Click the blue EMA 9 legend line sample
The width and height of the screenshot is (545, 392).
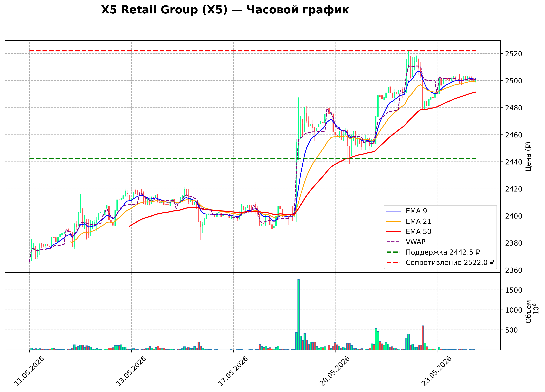coord(394,211)
